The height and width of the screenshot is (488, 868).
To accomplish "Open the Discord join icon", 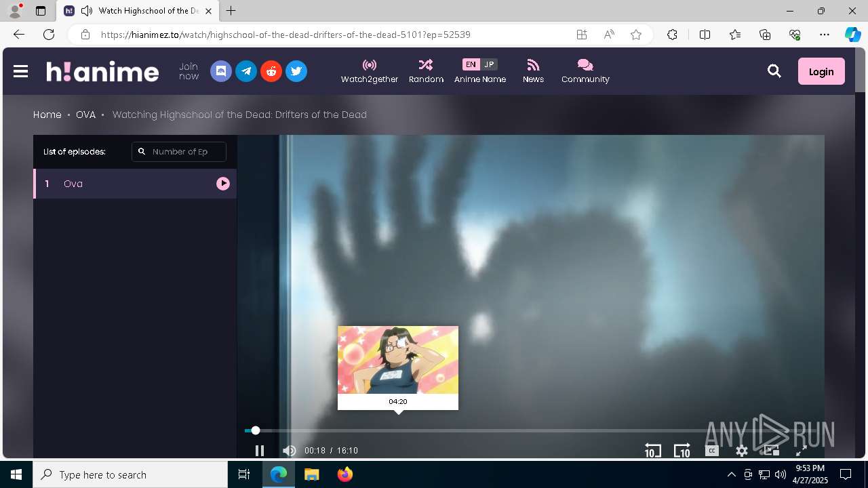I will [x=221, y=71].
